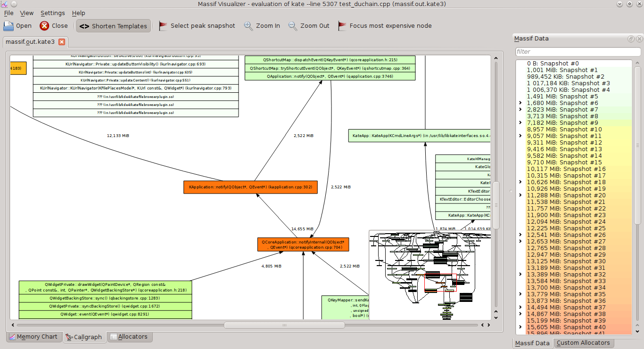Click the Zoom Out magnifier icon
644x349 pixels.
(x=293, y=26)
